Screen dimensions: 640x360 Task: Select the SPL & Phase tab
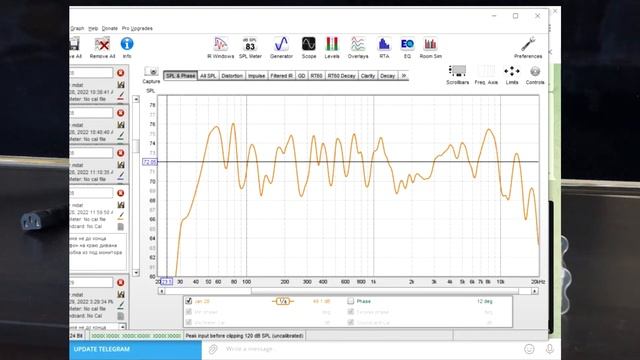tap(180, 76)
